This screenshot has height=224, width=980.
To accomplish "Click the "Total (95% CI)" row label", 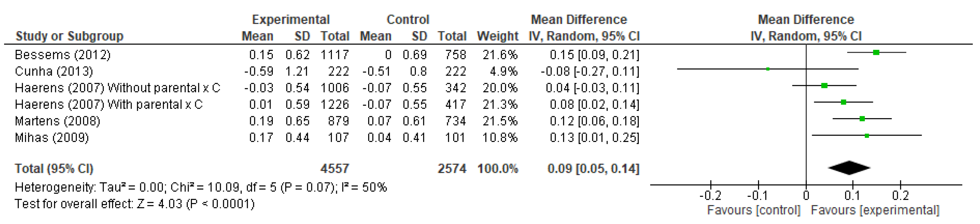I will [54, 169].
